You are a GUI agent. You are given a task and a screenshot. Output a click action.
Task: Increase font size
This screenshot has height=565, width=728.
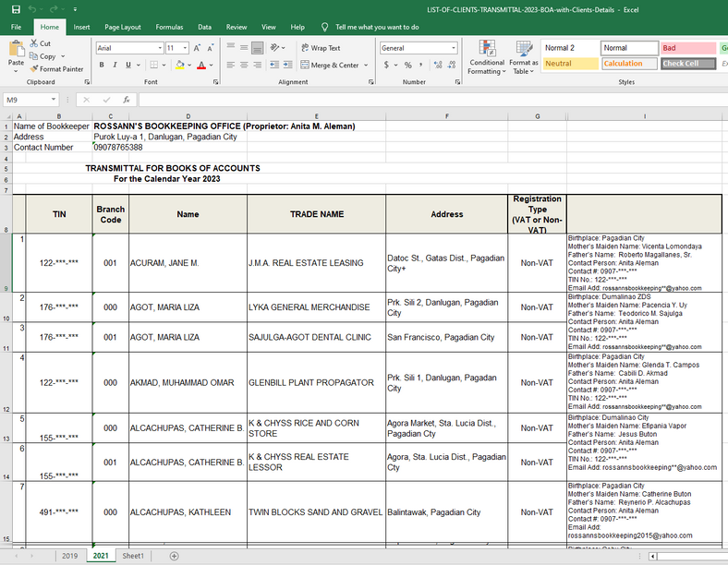pyautogui.click(x=197, y=48)
